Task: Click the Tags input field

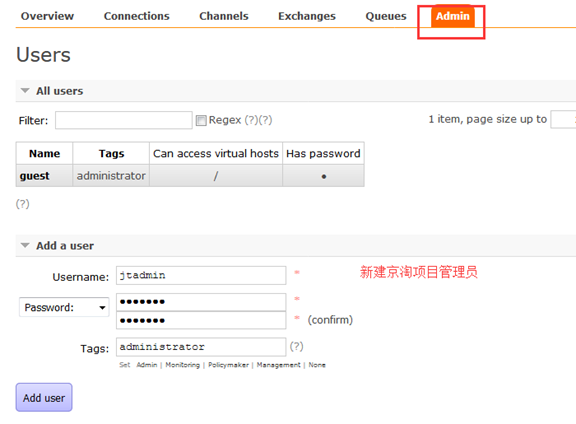Action: coord(201,347)
